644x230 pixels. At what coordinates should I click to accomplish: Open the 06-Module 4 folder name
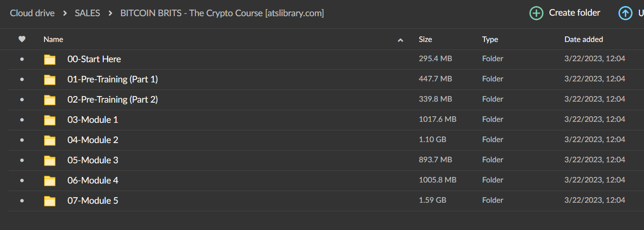click(93, 180)
